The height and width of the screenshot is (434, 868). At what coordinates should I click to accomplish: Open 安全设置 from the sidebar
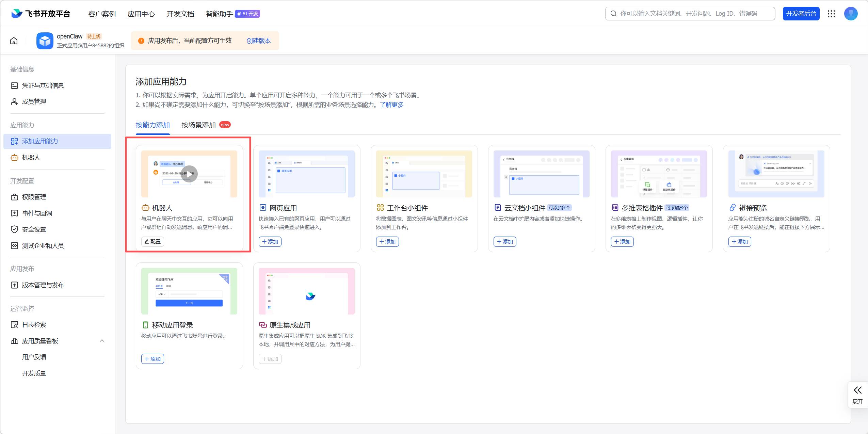(x=34, y=229)
